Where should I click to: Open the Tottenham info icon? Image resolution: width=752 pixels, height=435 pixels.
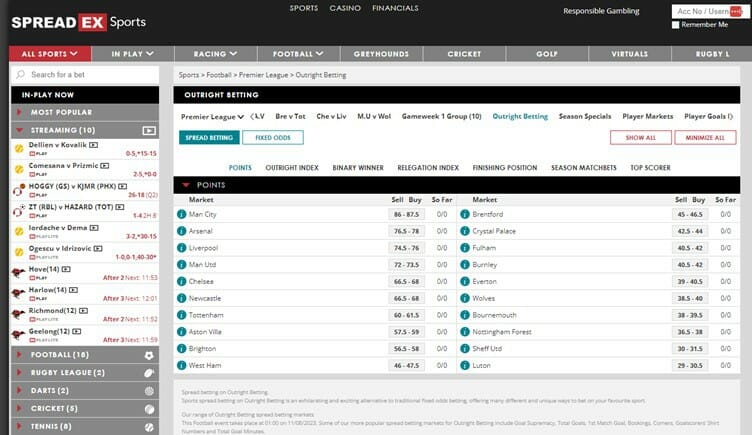181,315
